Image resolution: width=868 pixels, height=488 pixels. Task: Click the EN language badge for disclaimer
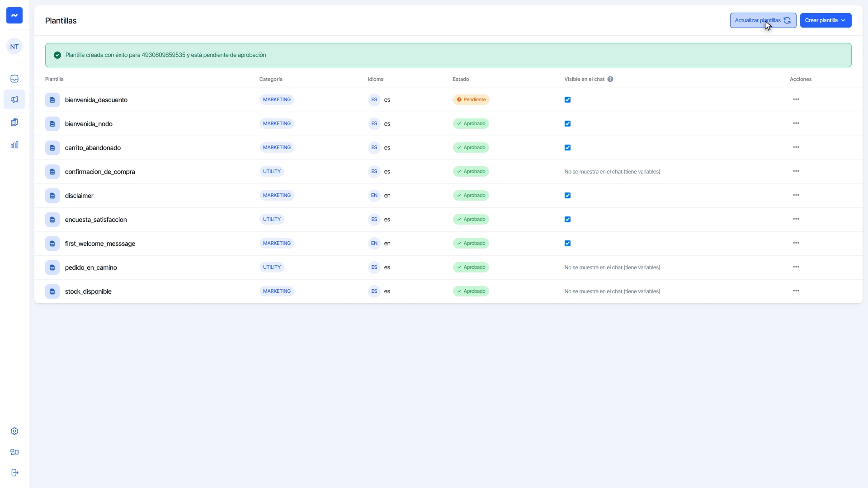(374, 196)
